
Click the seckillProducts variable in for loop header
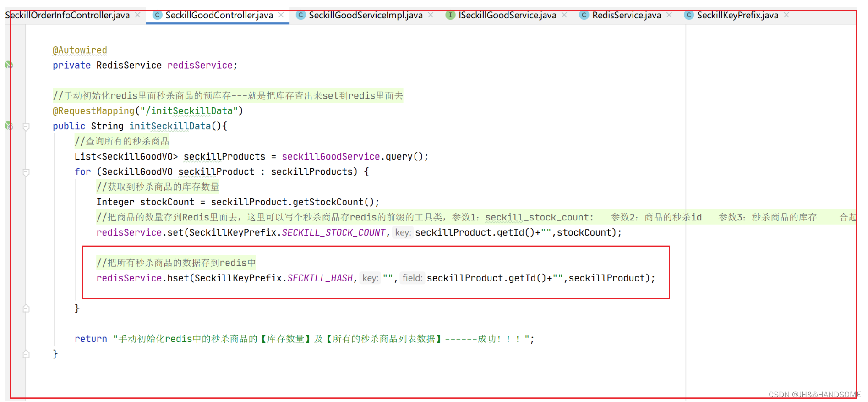pyautogui.click(x=311, y=172)
